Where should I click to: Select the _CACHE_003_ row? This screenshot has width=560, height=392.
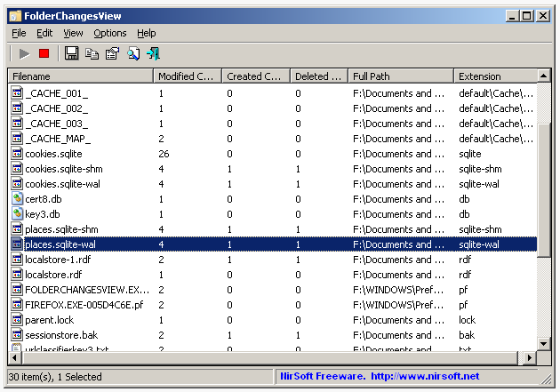(x=273, y=124)
